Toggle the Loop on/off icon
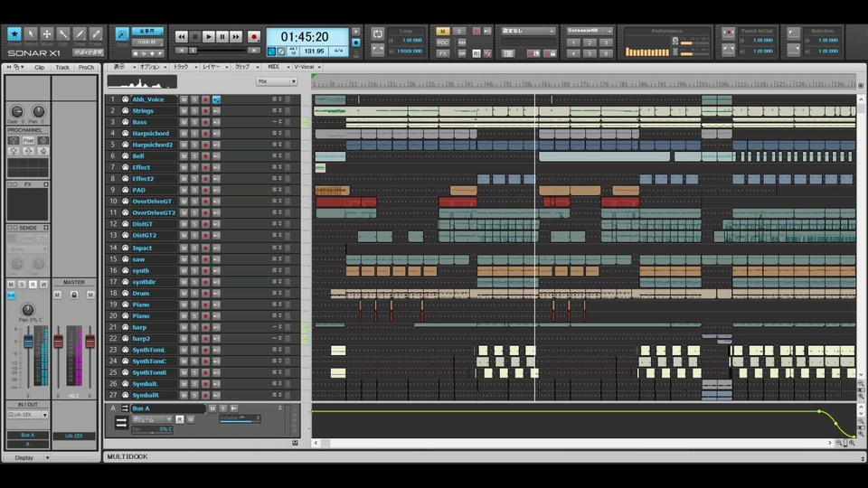Screen dimensions: 868x488 [378, 34]
